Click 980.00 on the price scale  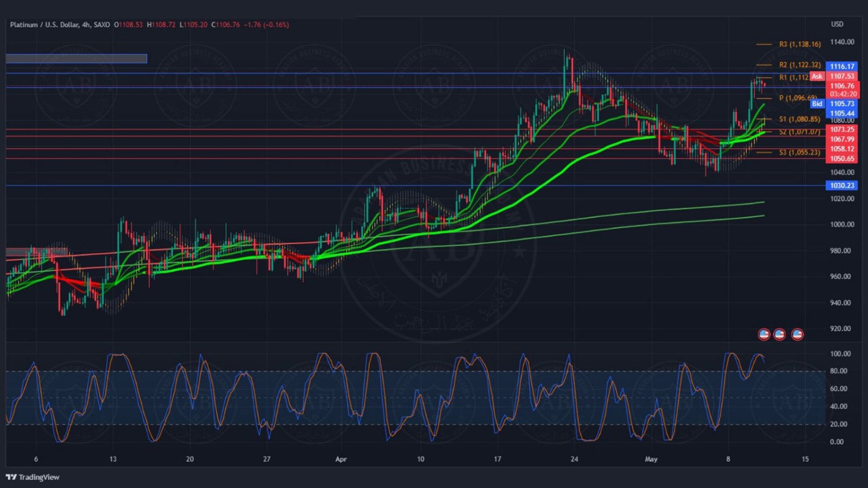[x=840, y=251]
